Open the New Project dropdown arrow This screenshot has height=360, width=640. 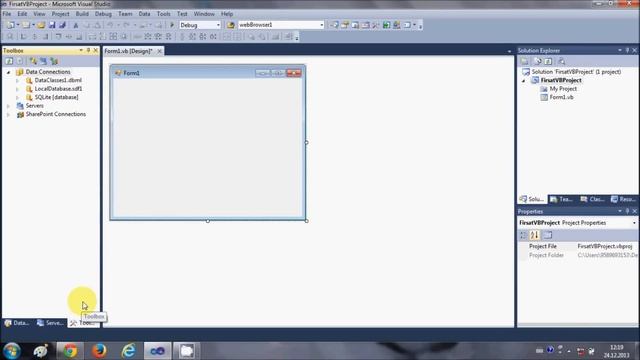click(18, 25)
